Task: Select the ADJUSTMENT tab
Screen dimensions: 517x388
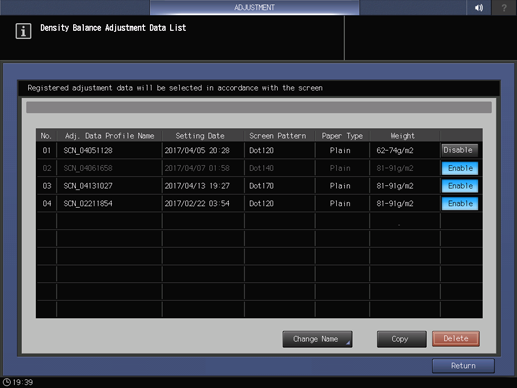Action: (x=254, y=7)
